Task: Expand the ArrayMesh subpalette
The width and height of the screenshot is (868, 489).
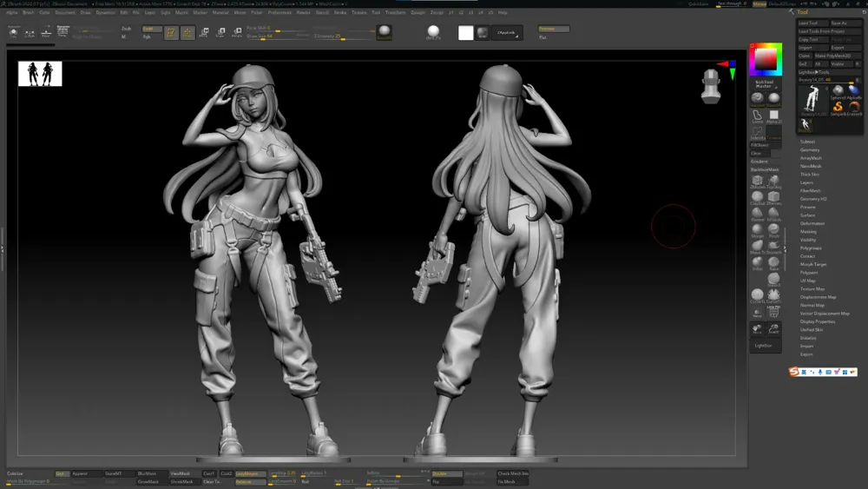Action: [x=811, y=158]
